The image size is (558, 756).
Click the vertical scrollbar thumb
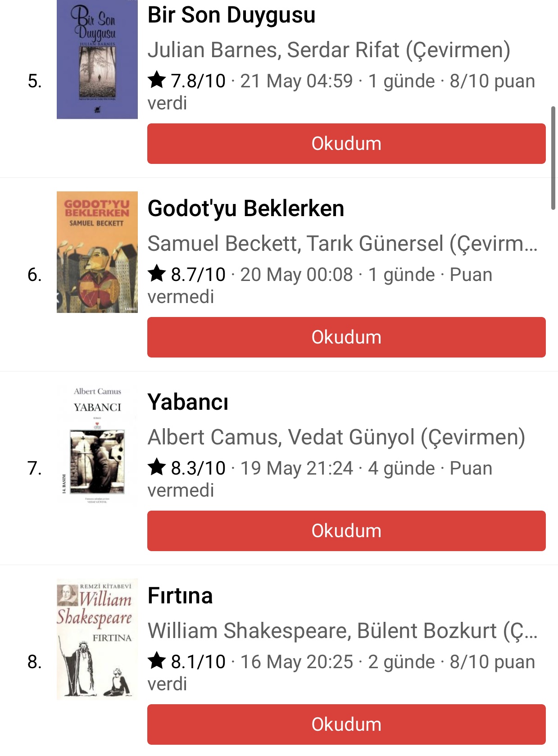click(x=553, y=158)
